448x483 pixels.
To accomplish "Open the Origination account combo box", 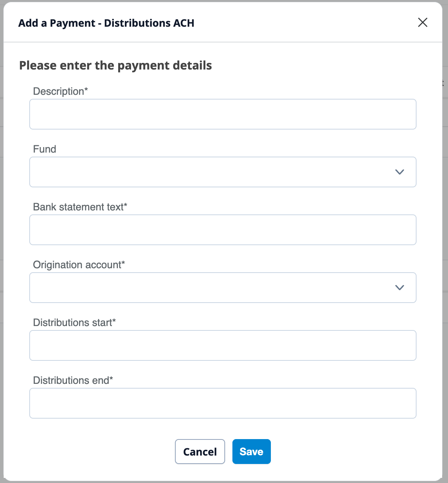I will [212, 288].
